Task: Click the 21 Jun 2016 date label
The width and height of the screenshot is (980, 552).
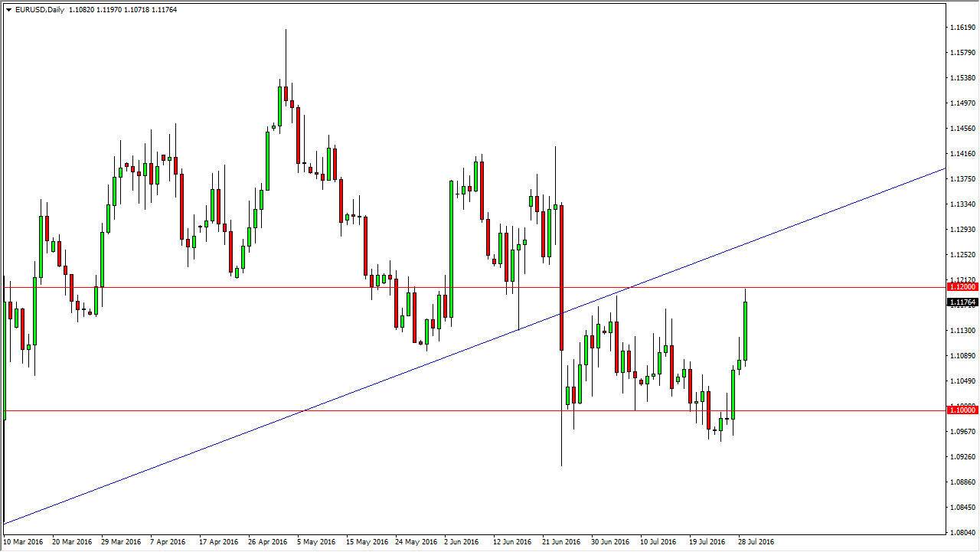Action: point(560,541)
